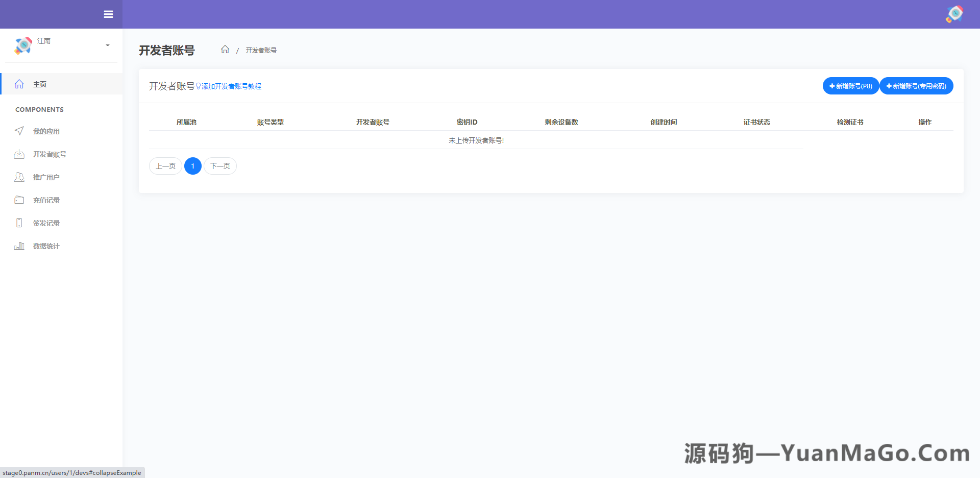Image resolution: width=980 pixels, height=478 pixels.
Task: Click the 充值记录 wallet icon in sidebar
Action: 19,200
